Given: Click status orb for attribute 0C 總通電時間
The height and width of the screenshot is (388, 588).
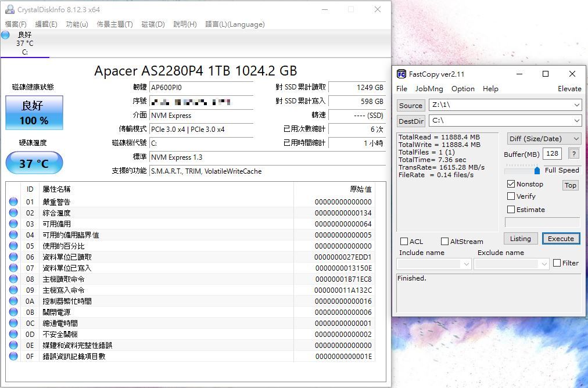Looking at the screenshot, I should pyautogui.click(x=13, y=323).
